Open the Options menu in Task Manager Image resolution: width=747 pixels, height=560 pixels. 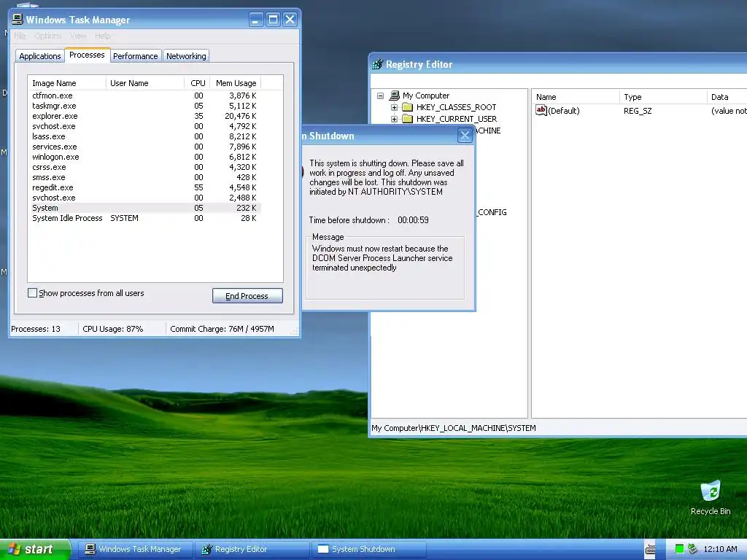click(47, 36)
